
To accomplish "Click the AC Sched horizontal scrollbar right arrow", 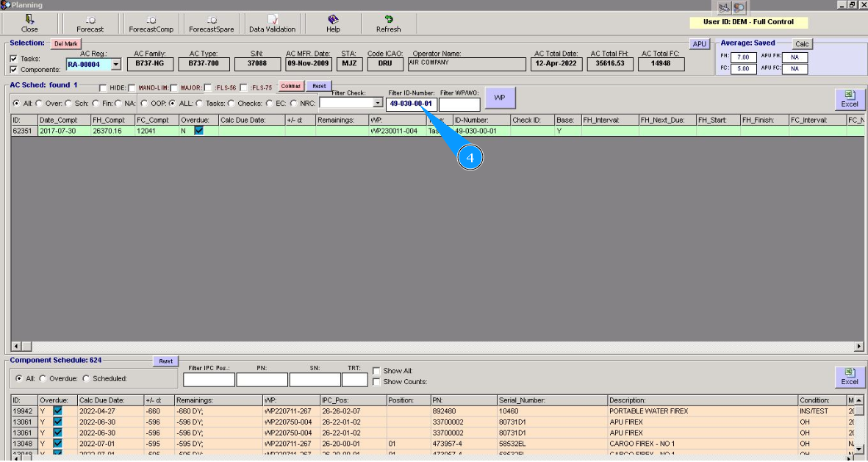I will click(859, 346).
